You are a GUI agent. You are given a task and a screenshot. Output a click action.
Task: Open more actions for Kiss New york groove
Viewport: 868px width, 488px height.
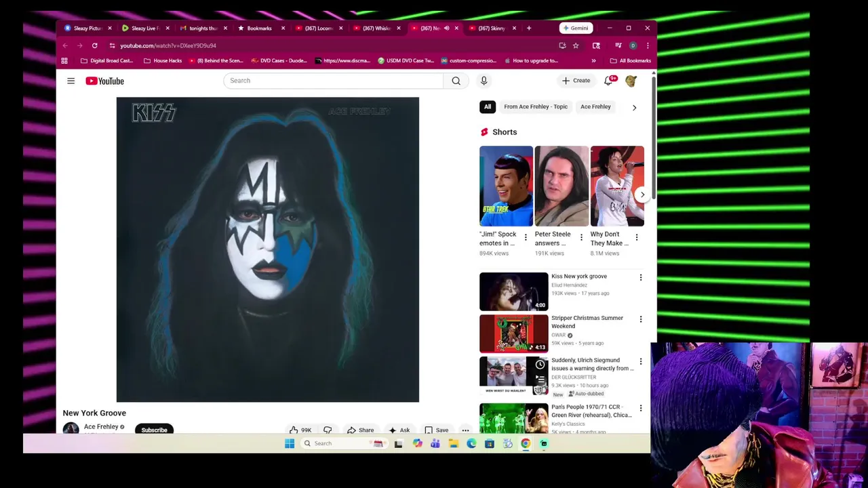coord(641,277)
